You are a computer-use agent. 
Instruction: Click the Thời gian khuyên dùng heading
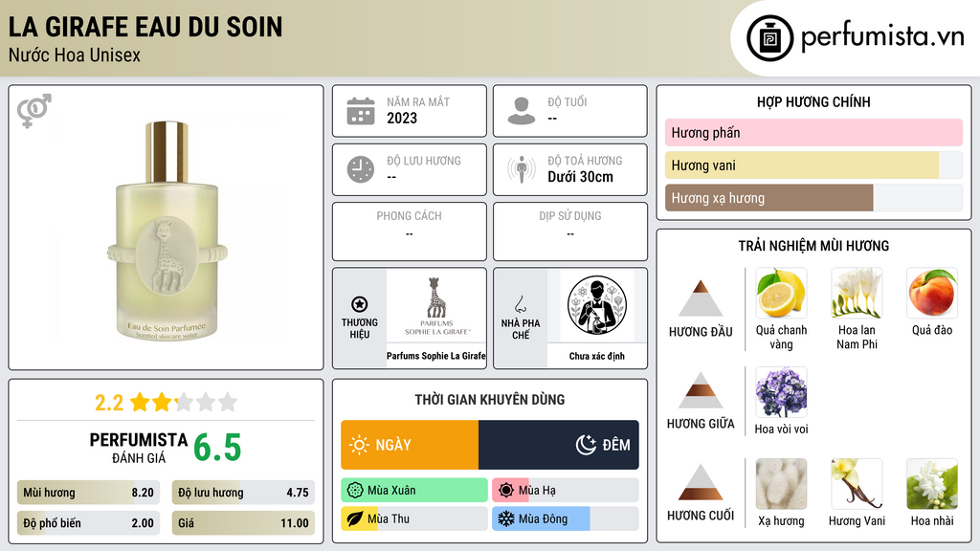click(490, 399)
